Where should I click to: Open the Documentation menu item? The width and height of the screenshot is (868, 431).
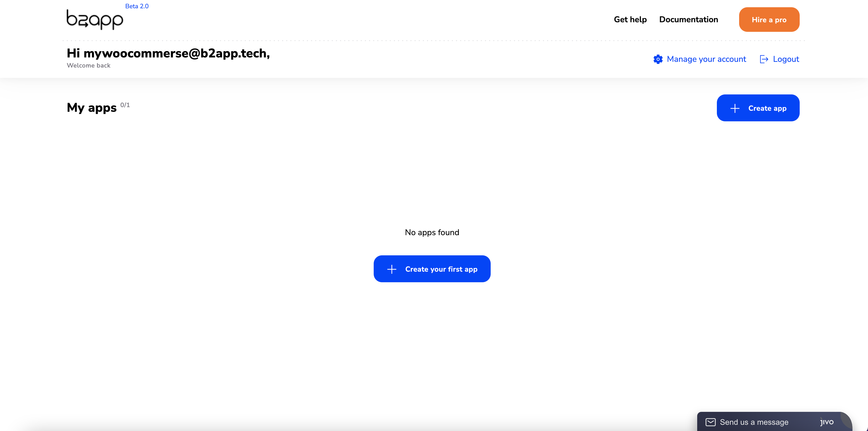pyautogui.click(x=688, y=19)
